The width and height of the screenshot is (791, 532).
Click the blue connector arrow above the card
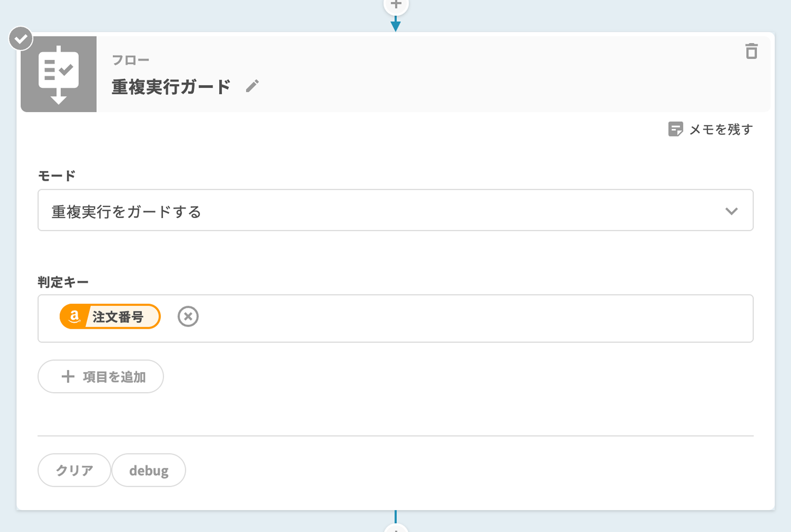coord(396,25)
